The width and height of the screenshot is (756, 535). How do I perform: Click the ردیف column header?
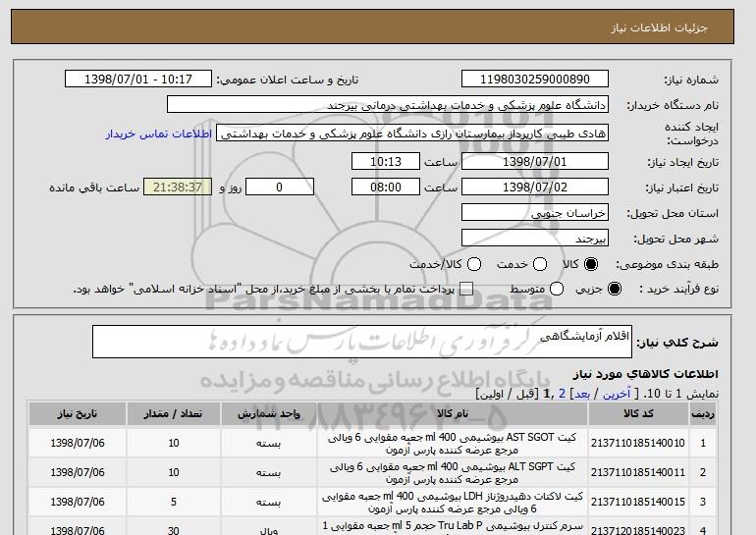pos(703,414)
